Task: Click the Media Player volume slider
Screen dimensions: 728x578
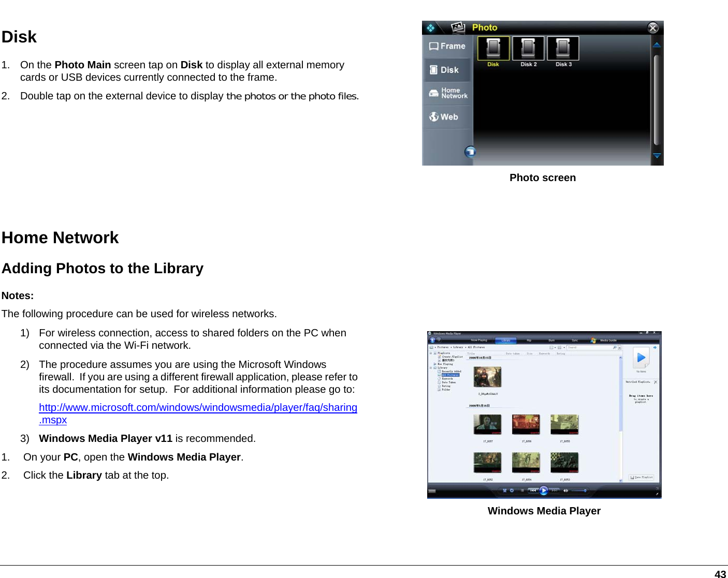Action: pos(578,491)
